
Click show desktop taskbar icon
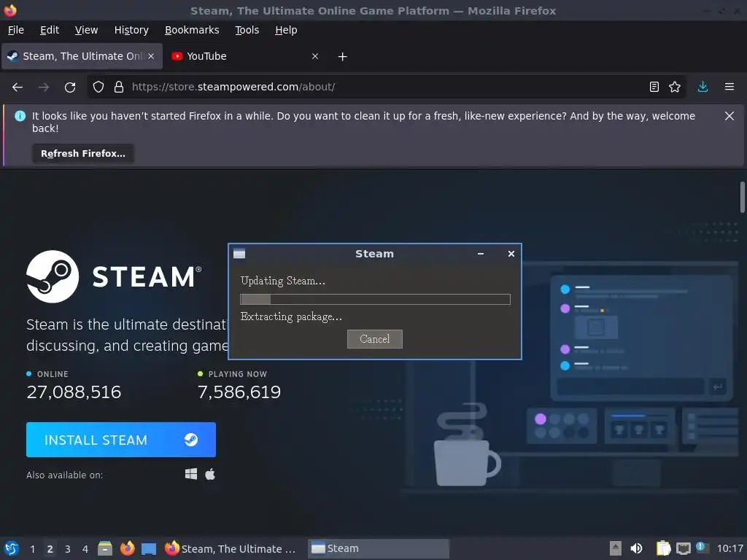[149, 549]
